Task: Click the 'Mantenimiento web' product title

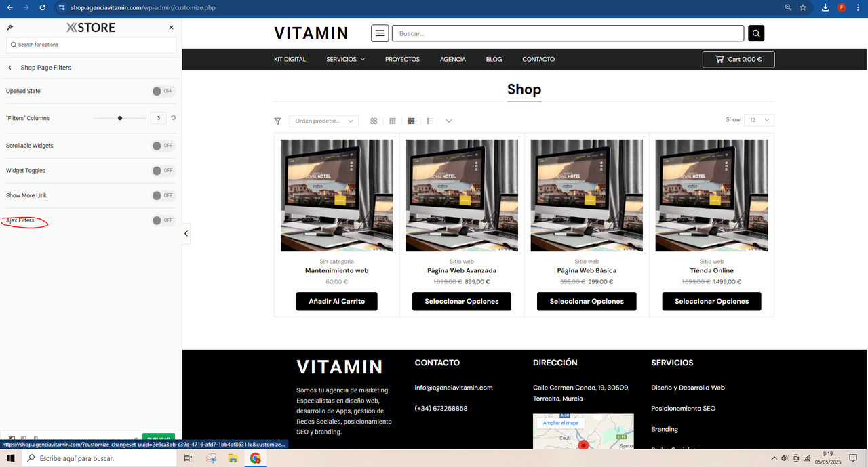Action: 337,270
